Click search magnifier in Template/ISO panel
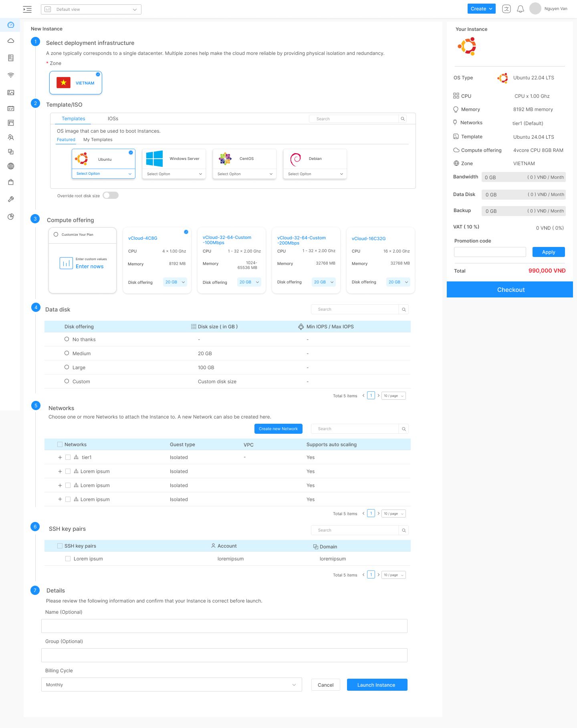This screenshot has width=577, height=728. (403, 119)
